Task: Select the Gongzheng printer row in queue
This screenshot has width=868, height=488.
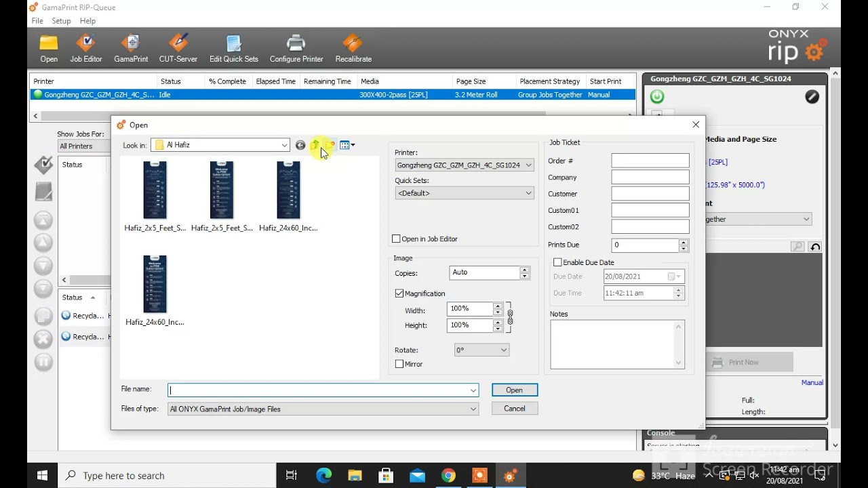Action: [333, 95]
